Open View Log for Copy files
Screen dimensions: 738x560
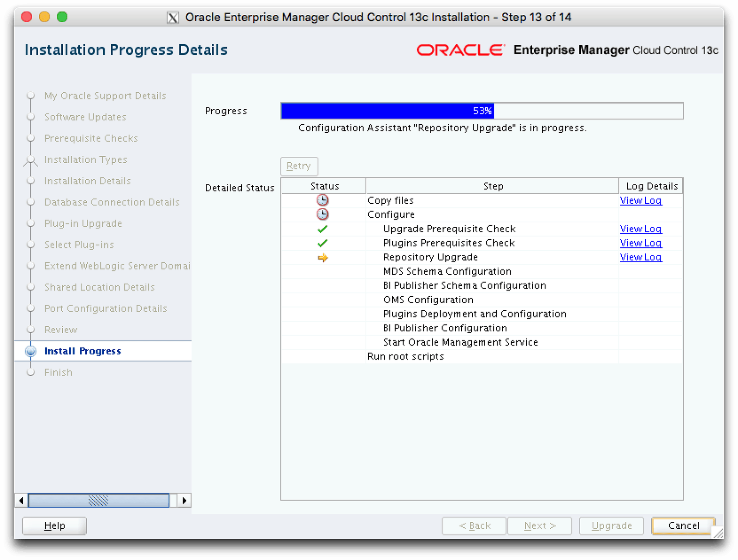[641, 200]
